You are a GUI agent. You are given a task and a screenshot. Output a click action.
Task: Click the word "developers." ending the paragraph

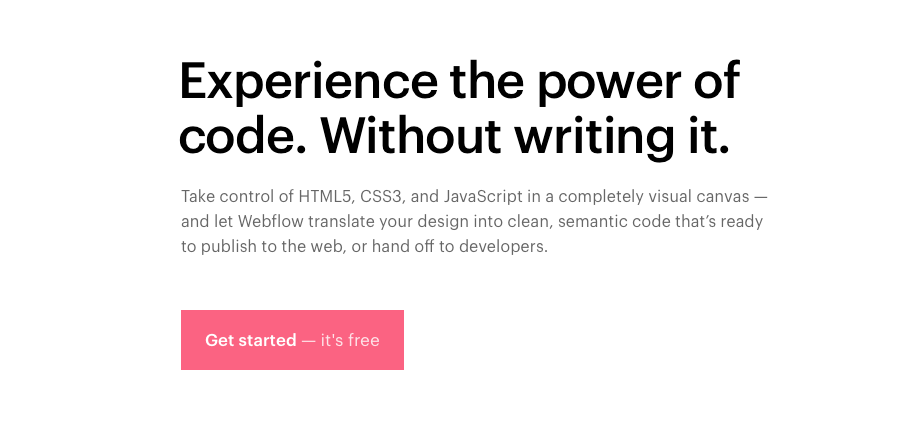[x=504, y=247]
